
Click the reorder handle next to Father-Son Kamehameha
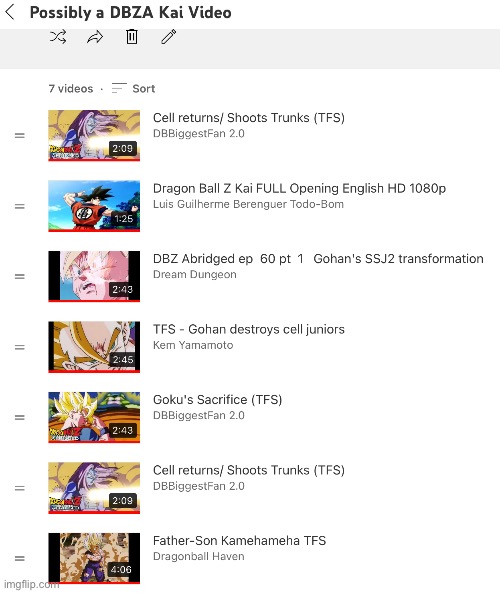coord(20,558)
